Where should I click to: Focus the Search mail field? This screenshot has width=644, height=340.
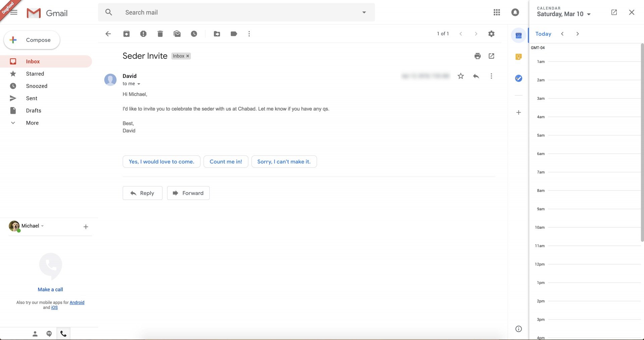pyautogui.click(x=236, y=12)
